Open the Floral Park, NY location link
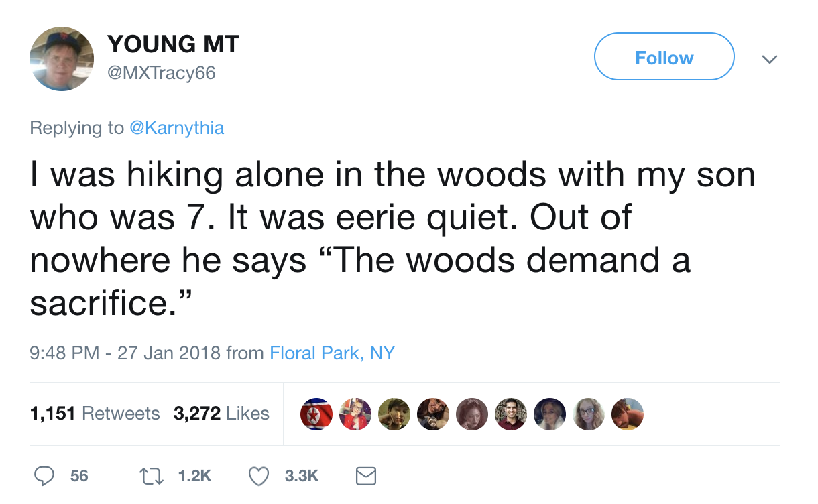This screenshot has height=504, width=818. pyautogui.click(x=332, y=353)
